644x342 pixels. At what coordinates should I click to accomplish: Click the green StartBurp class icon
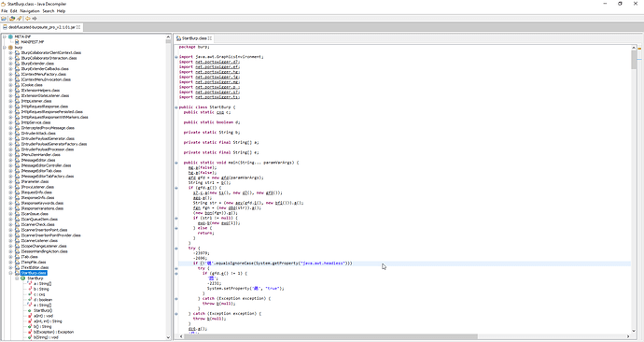click(23, 278)
